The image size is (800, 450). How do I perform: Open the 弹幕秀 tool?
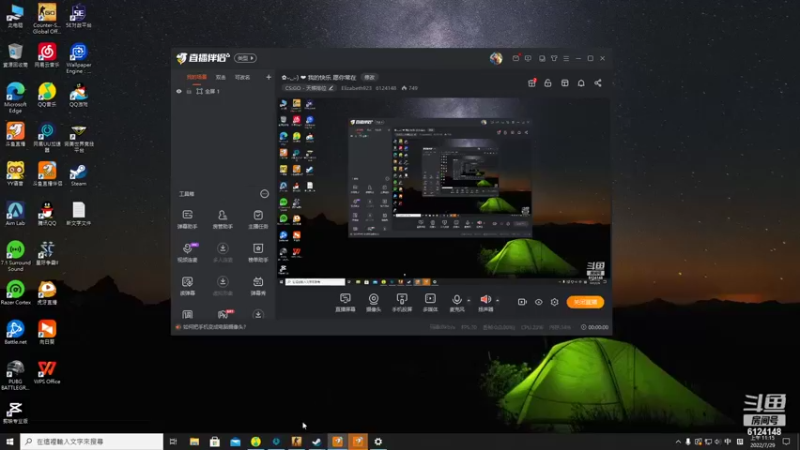pyautogui.click(x=258, y=286)
